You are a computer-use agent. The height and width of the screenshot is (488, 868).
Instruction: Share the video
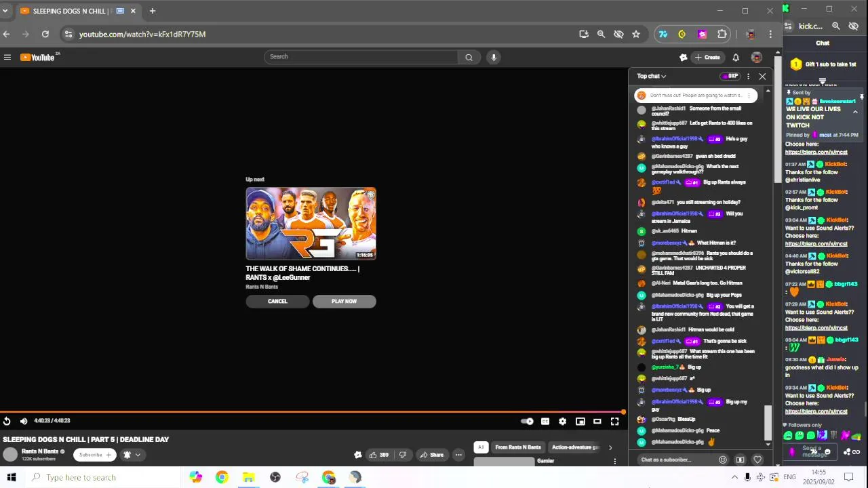431,455
